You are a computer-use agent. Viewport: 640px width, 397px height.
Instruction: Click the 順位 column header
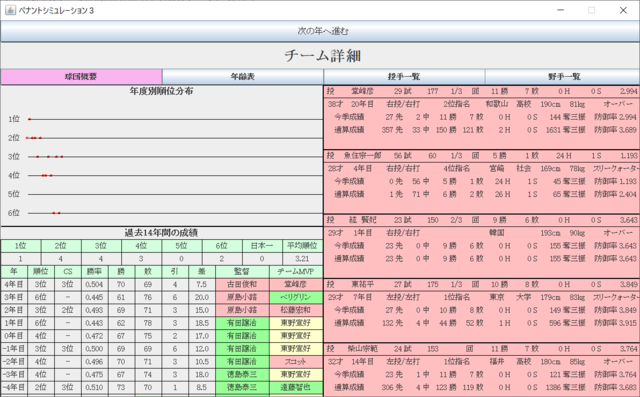click(41, 272)
